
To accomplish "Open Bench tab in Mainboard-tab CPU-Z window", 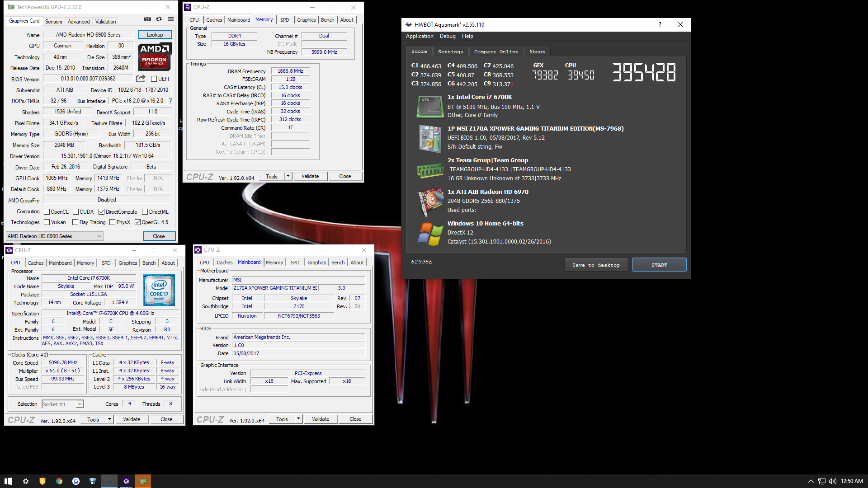I will click(338, 263).
